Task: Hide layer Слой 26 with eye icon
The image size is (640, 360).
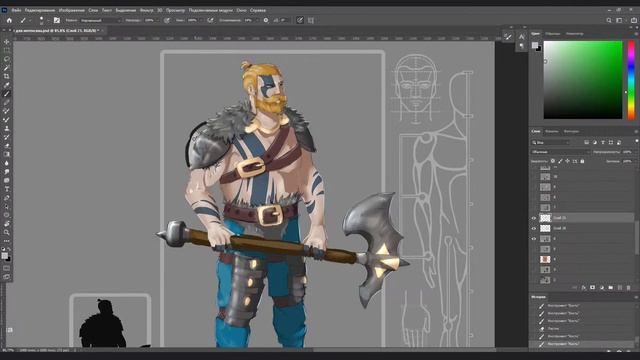Action: (x=534, y=229)
